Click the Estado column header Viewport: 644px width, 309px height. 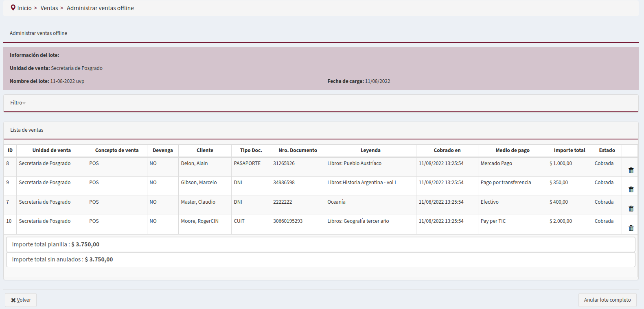pyautogui.click(x=607, y=150)
